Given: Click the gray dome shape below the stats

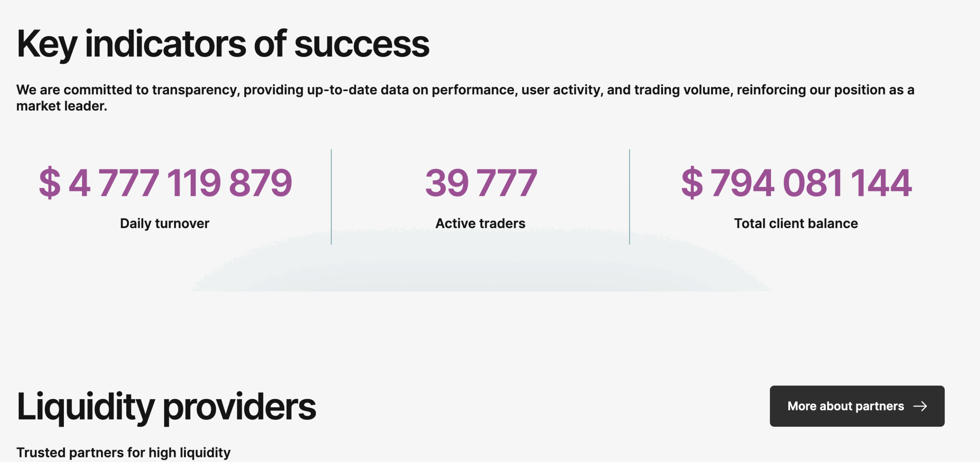Looking at the screenshot, I should click(x=481, y=264).
